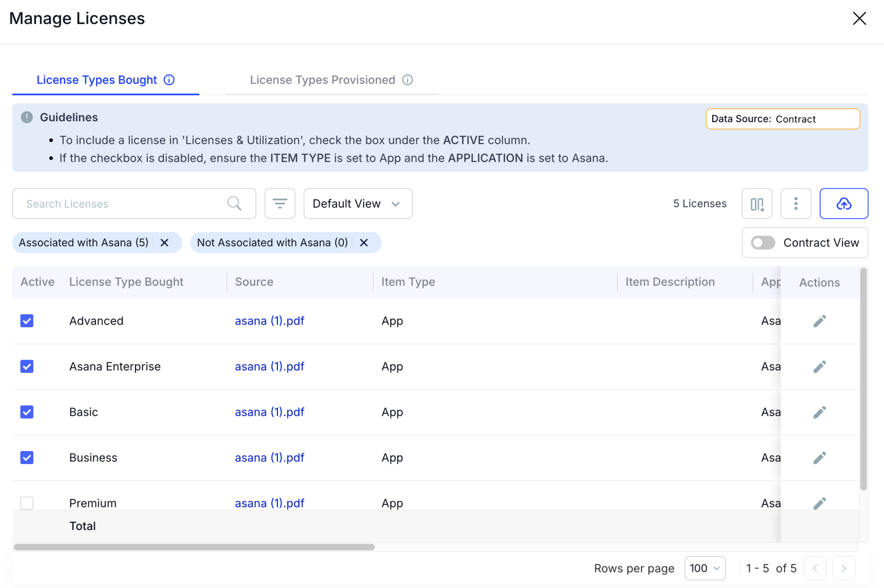Open asana (1).pdf link in Advanced row

click(x=269, y=321)
